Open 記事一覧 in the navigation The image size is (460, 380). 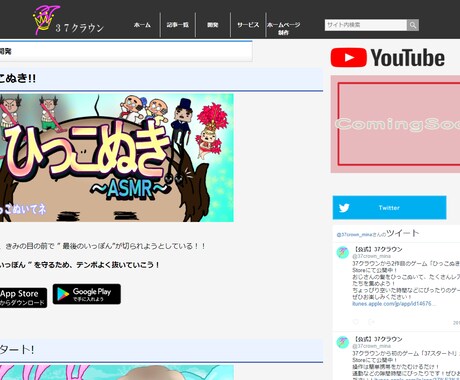[178, 25]
